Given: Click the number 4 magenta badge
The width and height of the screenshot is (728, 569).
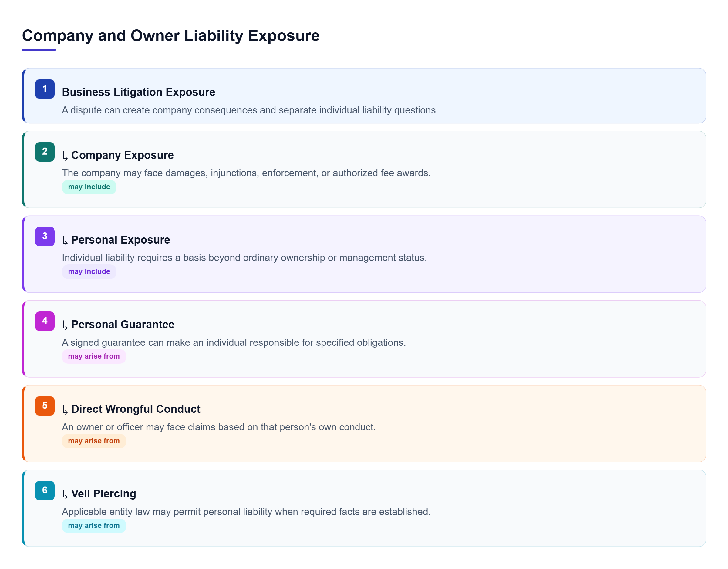Looking at the screenshot, I should click(45, 321).
